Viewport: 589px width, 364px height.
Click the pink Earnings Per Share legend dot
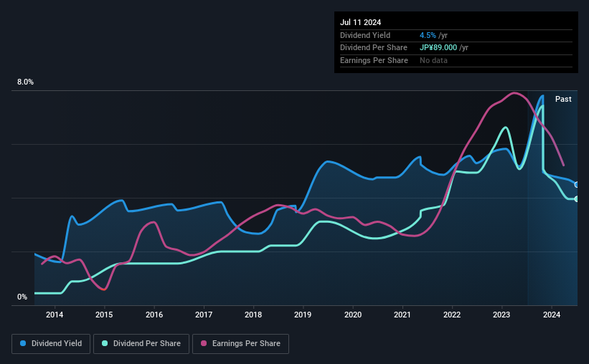204,343
